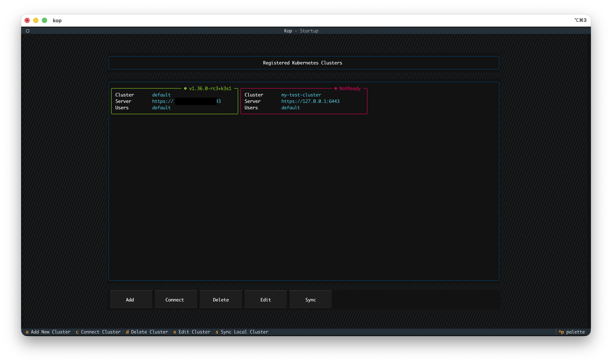Click the ⌥⌘3 shortcut indicator in title bar
612x364 pixels.
point(580,20)
